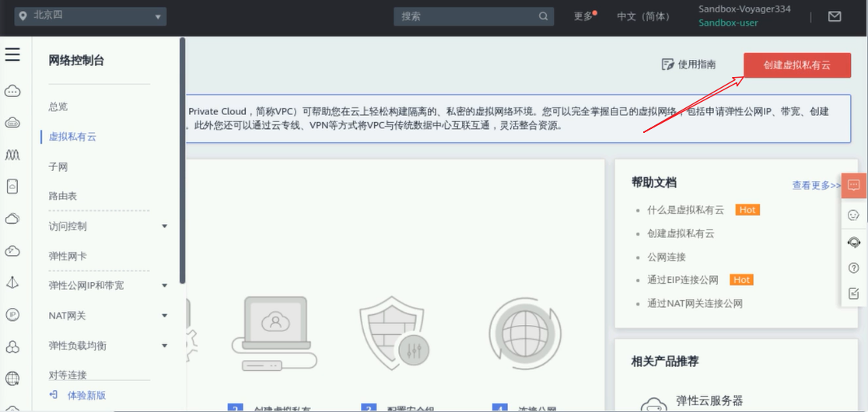Click the question mark help icon
The height and width of the screenshot is (412, 868).
pos(853,268)
